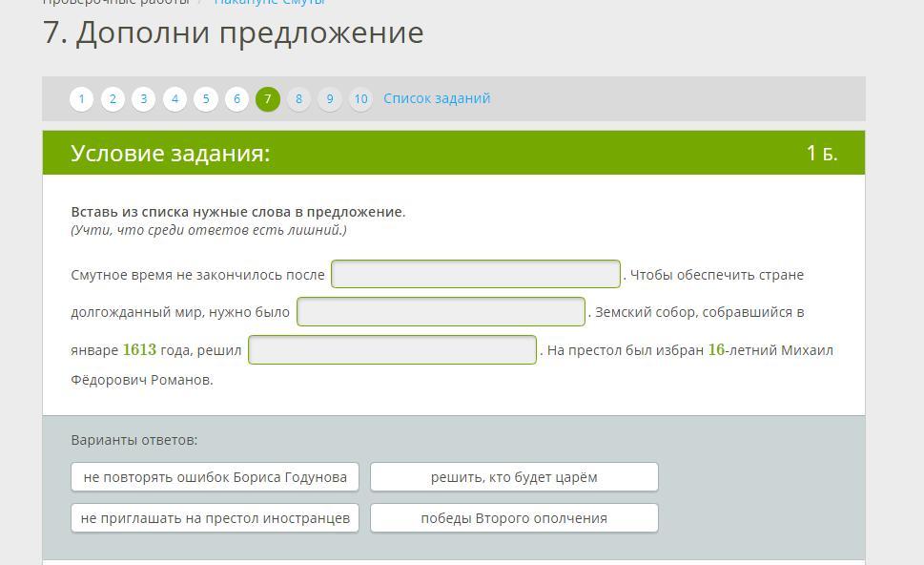Go to task number 8
Viewport: 924px width, 565px height.
[x=298, y=99]
